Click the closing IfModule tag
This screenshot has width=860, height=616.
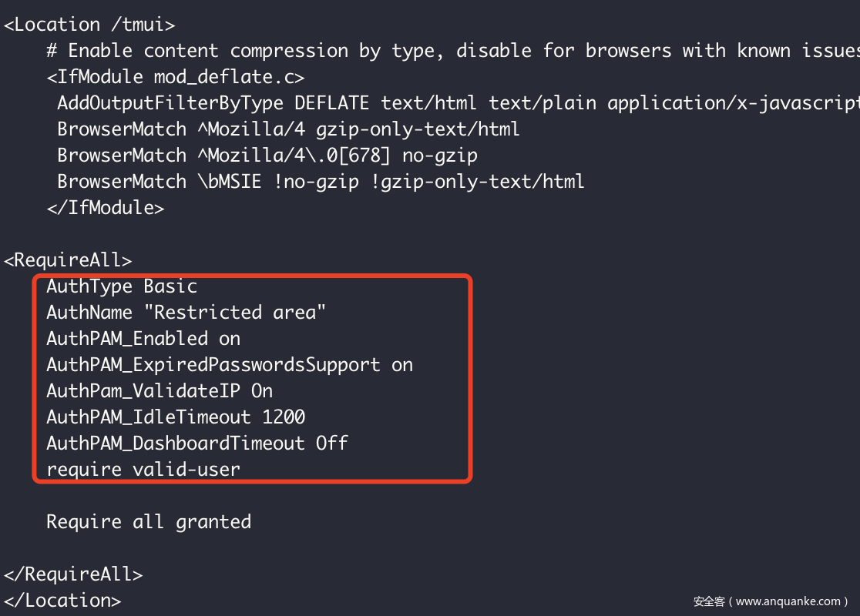(105, 208)
